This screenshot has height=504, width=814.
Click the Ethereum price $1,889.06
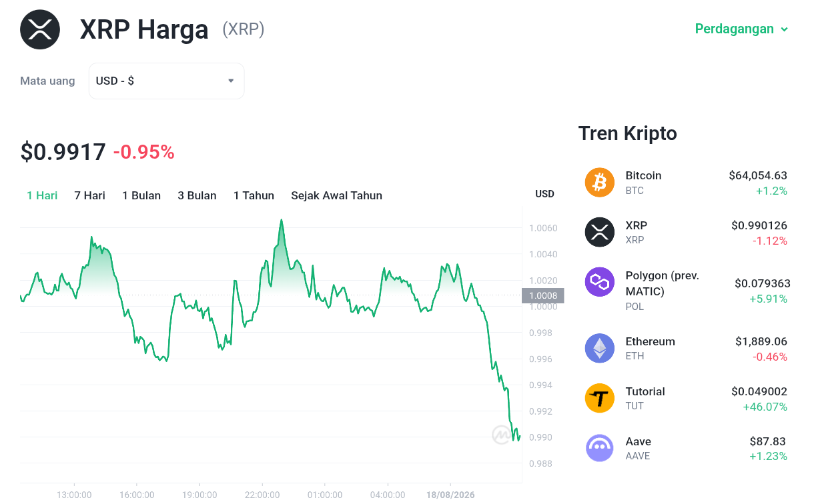pyautogui.click(x=761, y=341)
